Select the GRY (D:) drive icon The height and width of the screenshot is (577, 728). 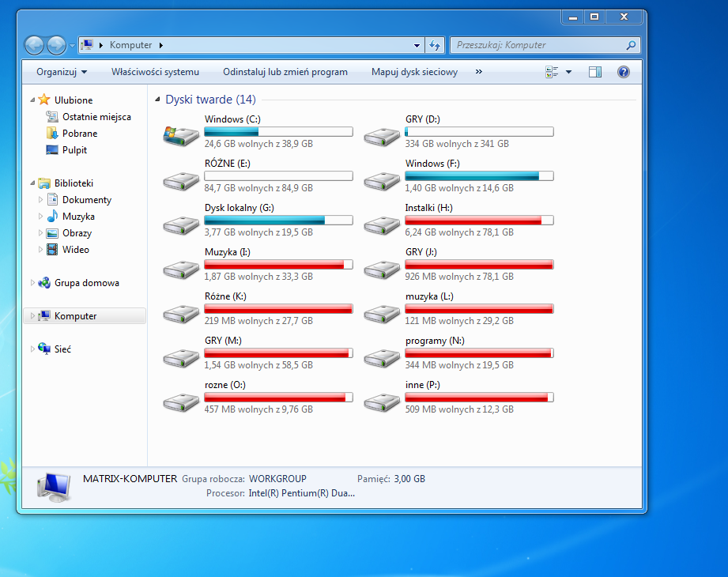(x=382, y=134)
